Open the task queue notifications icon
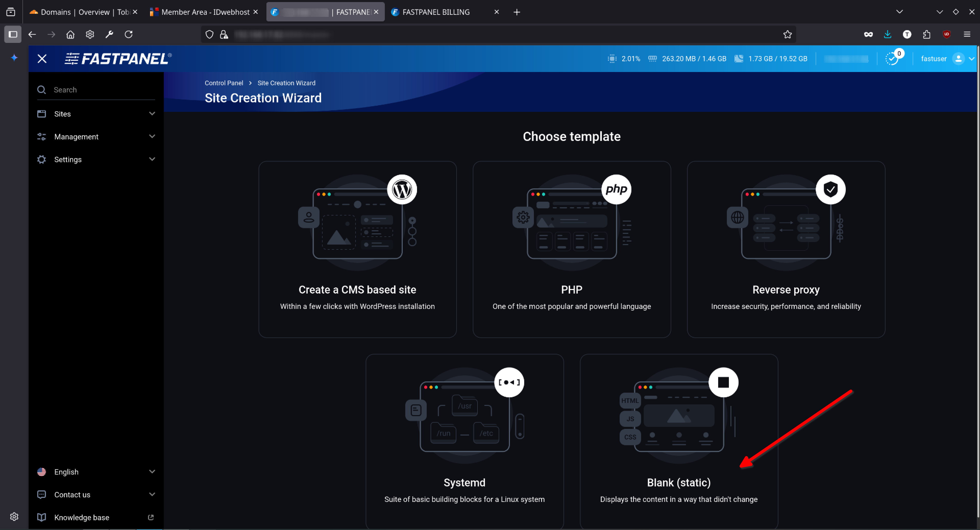980x530 pixels. coord(892,59)
